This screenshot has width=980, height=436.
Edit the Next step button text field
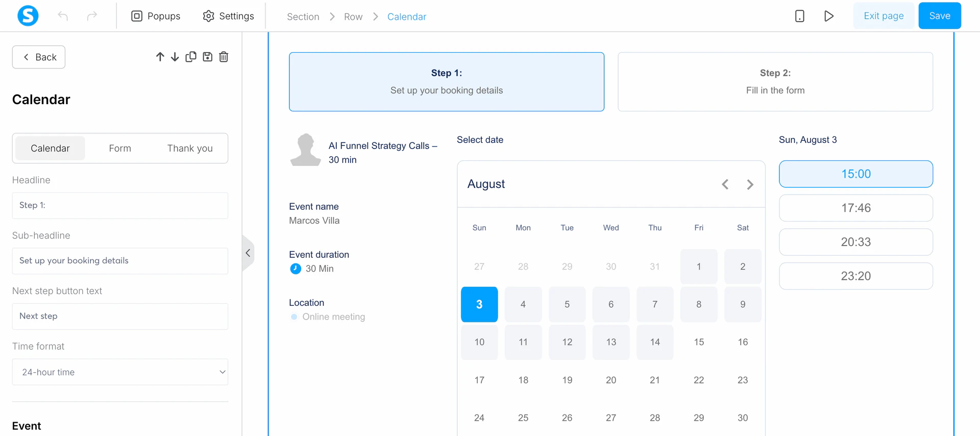click(119, 316)
